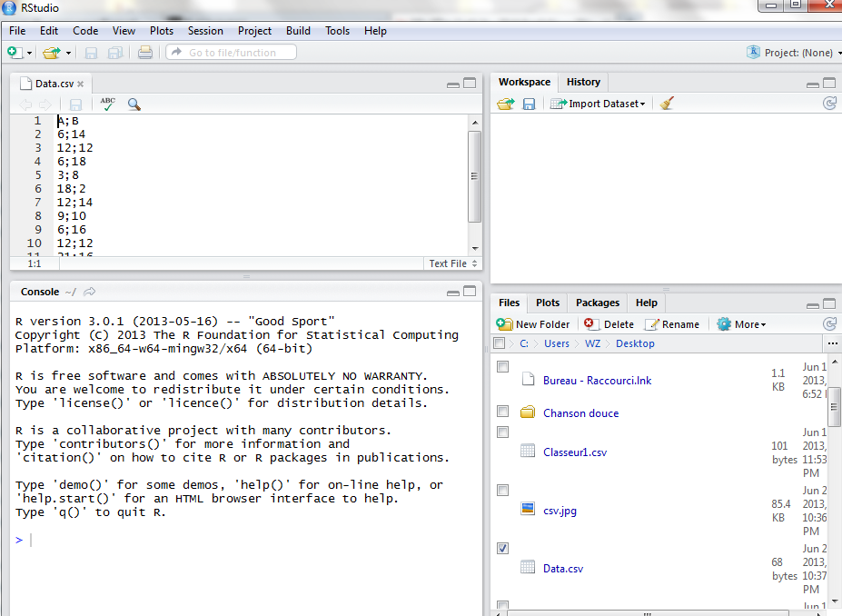Click the save icon in editor toolbar

coord(75,104)
